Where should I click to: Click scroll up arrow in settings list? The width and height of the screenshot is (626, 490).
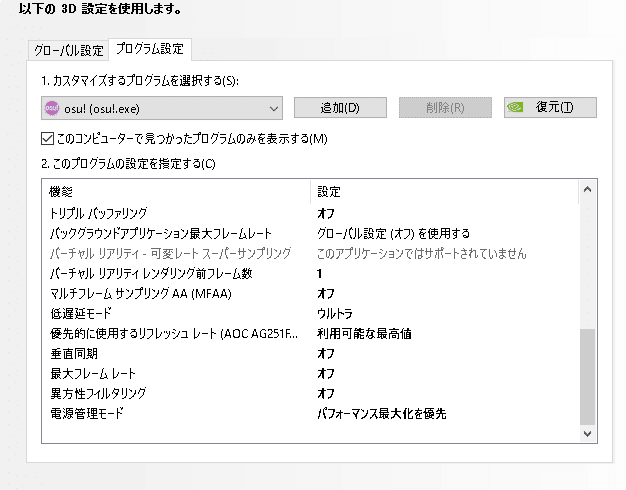coord(587,189)
